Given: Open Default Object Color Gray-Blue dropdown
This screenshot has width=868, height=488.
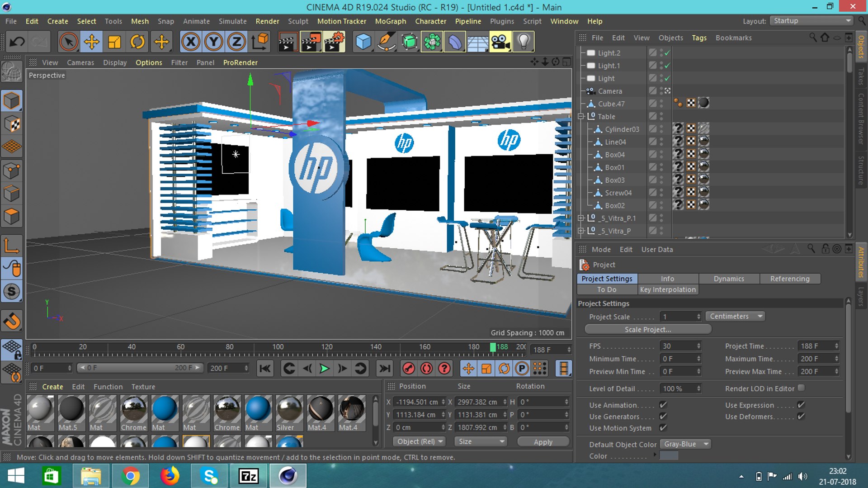Looking at the screenshot, I should pyautogui.click(x=685, y=444).
